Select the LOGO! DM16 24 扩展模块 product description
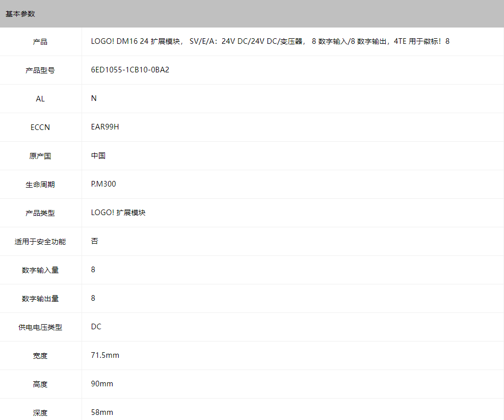This screenshot has height=420, width=504. point(270,41)
